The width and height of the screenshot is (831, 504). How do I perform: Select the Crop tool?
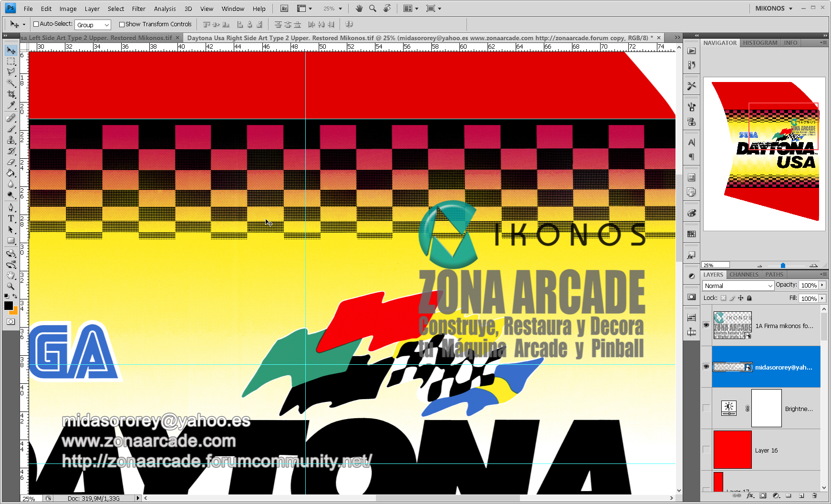coord(11,94)
